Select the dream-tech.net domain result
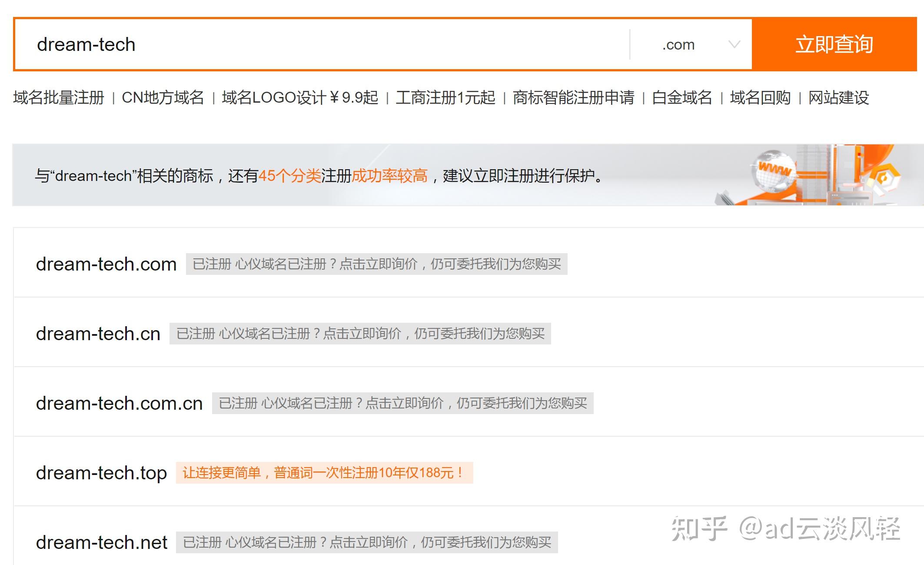This screenshot has height=565, width=924. tap(101, 542)
